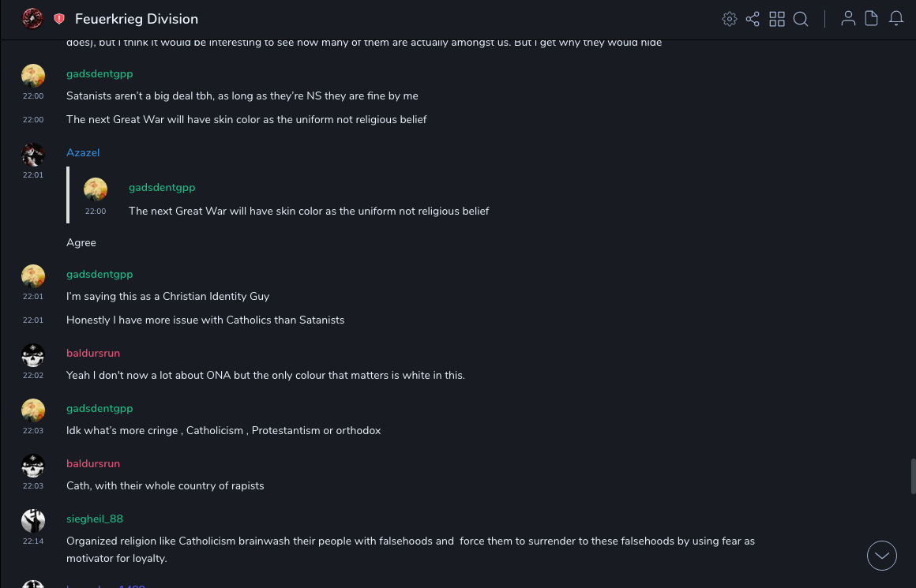This screenshot has width=916, height=588.
Task: Click the vertical scrollbar thumb on the right
Action: pos(913,476)
